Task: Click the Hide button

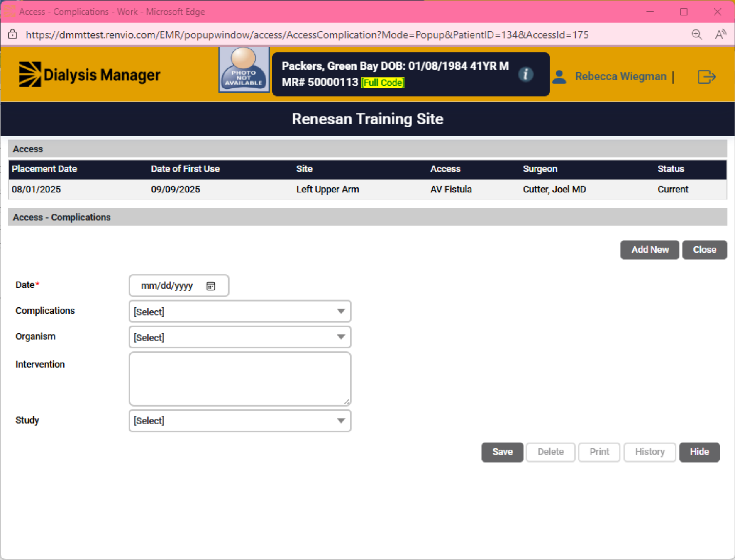Action: click(x=699, y=452)
